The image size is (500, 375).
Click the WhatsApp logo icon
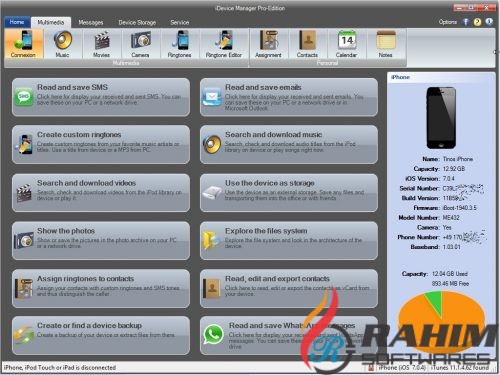[x=214, y=335]
